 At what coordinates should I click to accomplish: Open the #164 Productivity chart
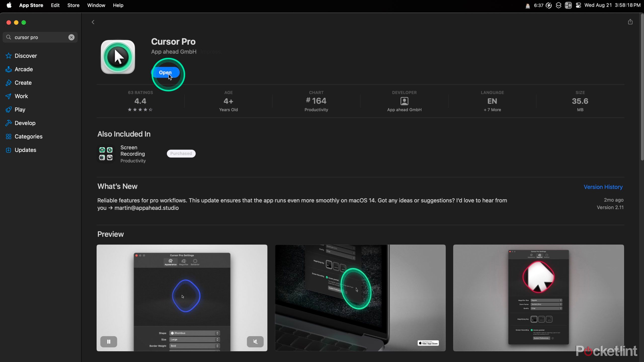click(316, 101)
